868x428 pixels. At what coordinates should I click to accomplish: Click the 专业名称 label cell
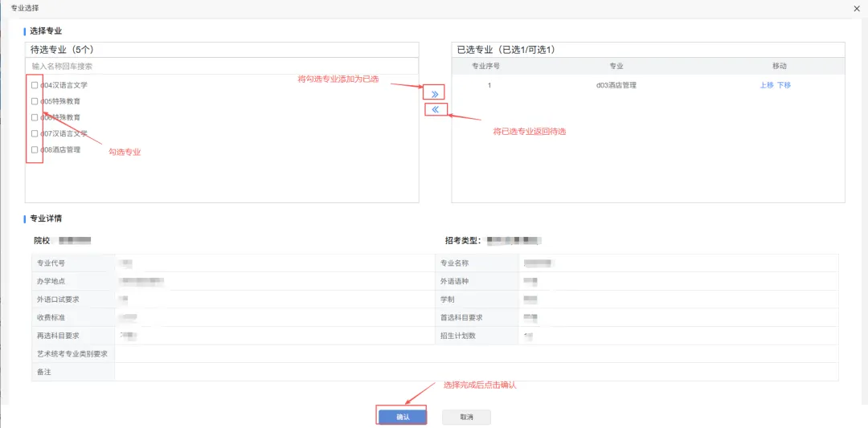point(477,263)
